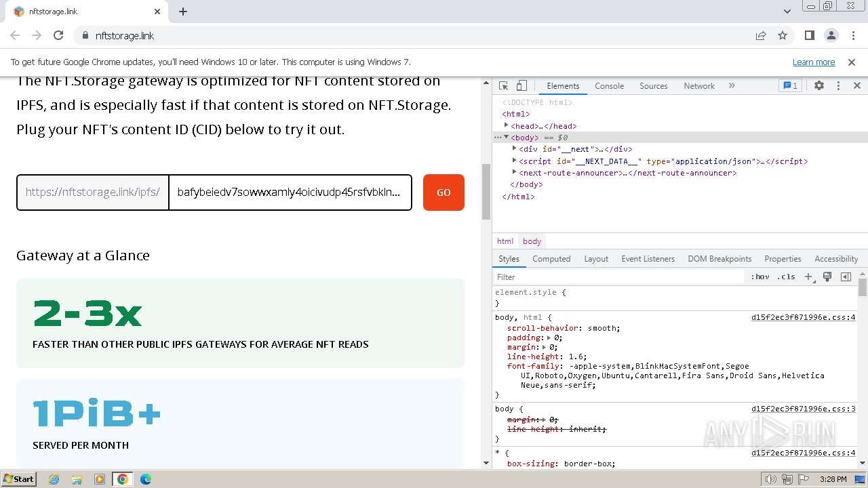Viewport: 868px width, 488px height.
Task: Open d15f2ec3f871996e.css:4 link for body, html
Action: pos(803,317)
